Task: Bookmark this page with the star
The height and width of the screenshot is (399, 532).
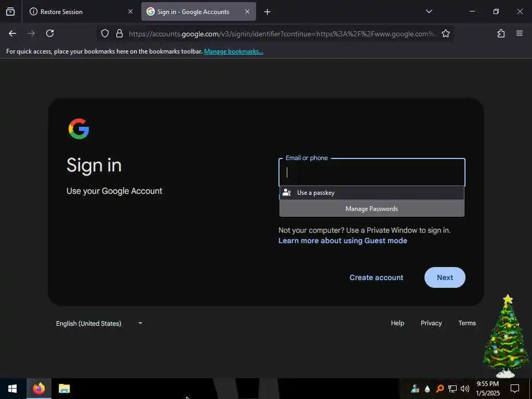Action: [x=445, y=33]
